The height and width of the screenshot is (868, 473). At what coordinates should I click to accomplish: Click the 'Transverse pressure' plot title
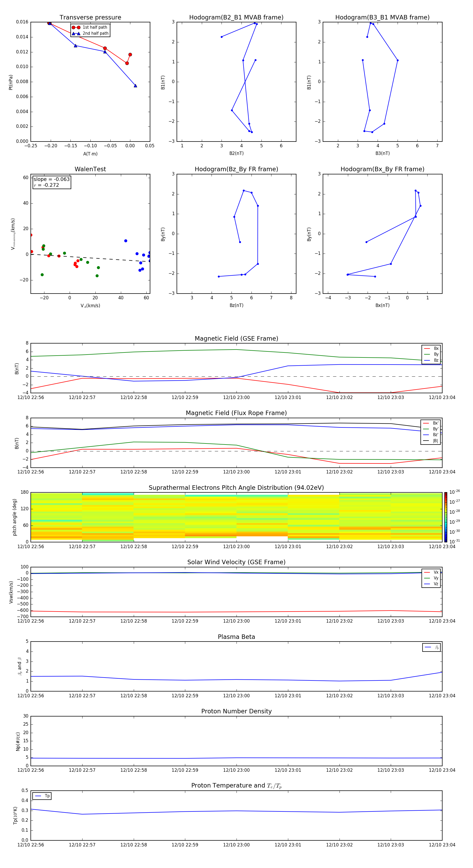(90, 18)
